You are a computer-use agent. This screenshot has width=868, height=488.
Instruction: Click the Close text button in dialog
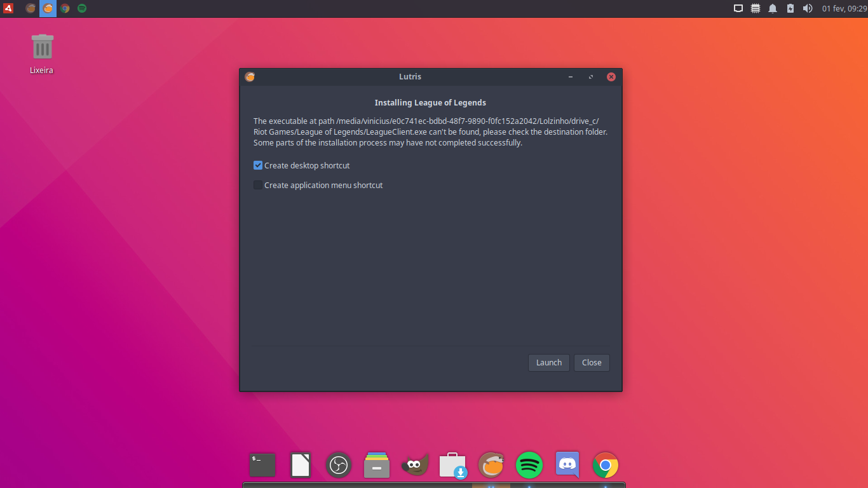pos(592,362)
